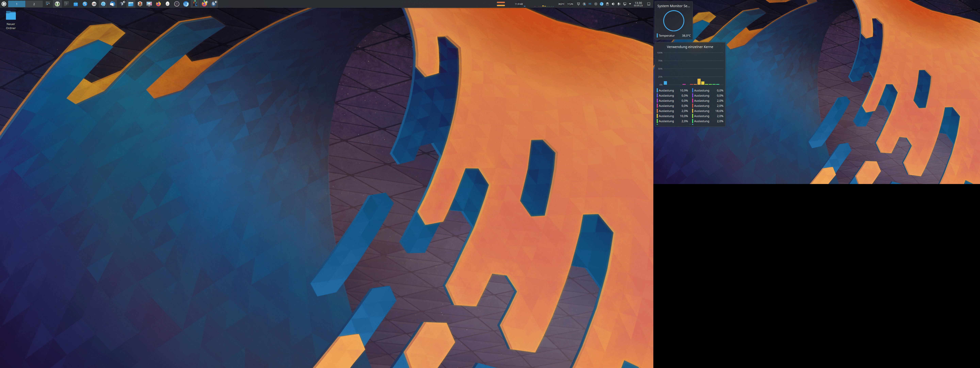Click the tallest yellow bar in core chart

coord(699,82)
